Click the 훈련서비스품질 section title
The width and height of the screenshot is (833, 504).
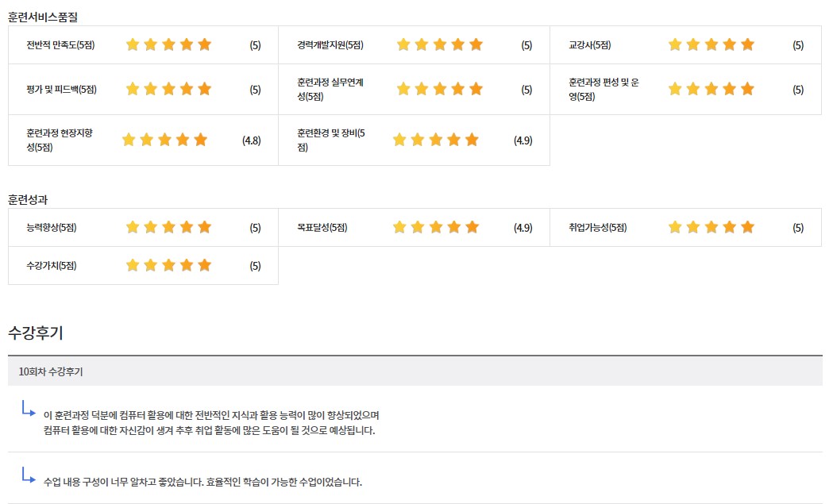(43, 16)
